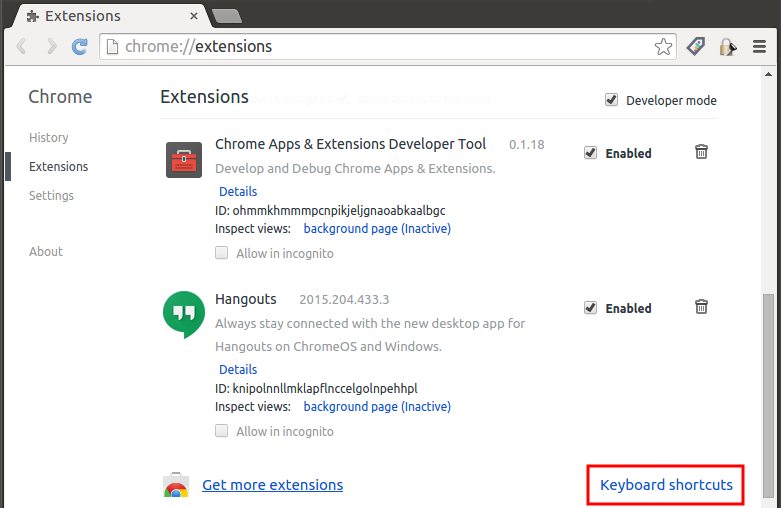
Task: Click the Chrome heading in sidebar
Action: pyautogui.click(x=60, y=97)
